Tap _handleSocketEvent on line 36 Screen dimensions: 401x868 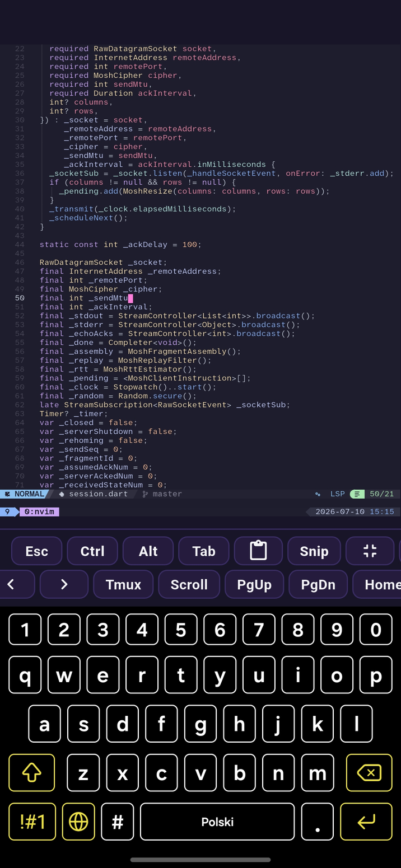pyautogui.click(x=231, y=173)
